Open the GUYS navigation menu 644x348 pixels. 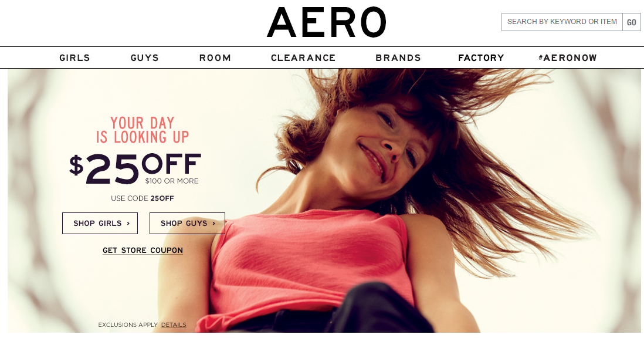click(144, 58)
